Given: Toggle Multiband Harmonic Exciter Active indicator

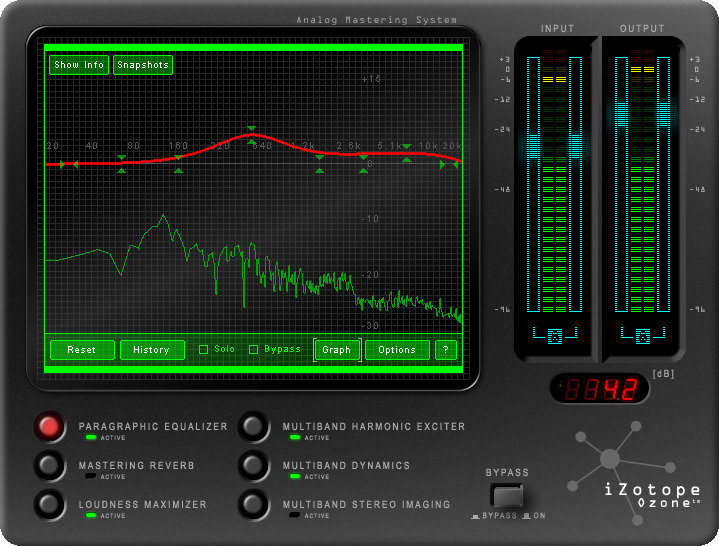Looking at the screenshot, I should [295, 437].
